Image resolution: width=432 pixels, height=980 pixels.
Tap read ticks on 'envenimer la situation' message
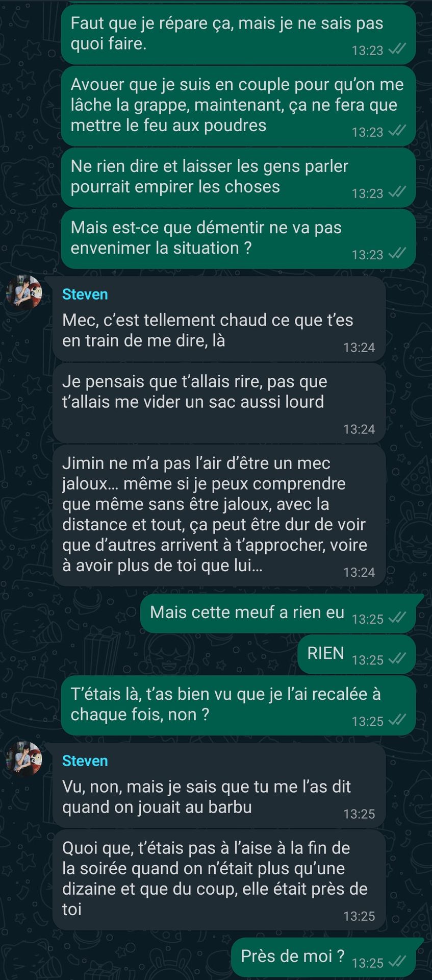pyautogui.click(x=397, y=254)
